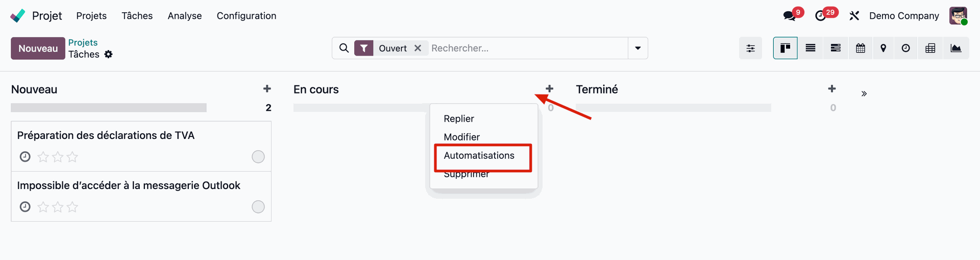Image resolution: width=980 pixels, height=260 pixels.
Task: Open the Tâches gear actions menu
Action: [108, 54]
